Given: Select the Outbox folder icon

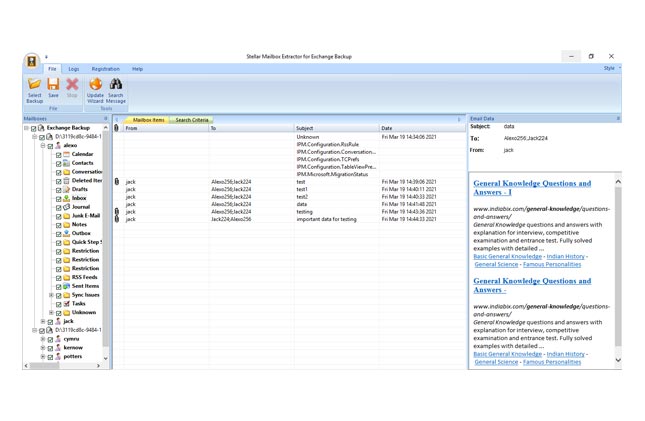Looking at the screenshot, I should [x=66, y=233].
